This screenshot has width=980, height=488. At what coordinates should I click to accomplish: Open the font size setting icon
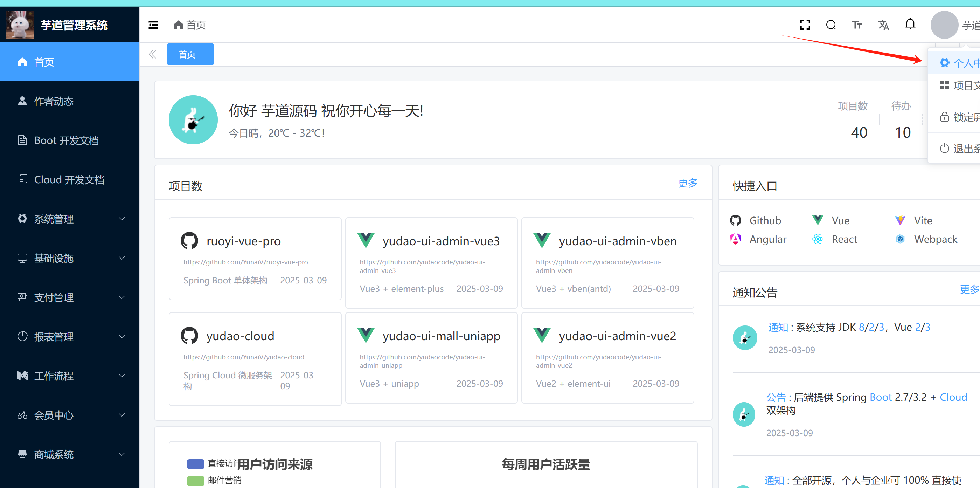[856, 25]
